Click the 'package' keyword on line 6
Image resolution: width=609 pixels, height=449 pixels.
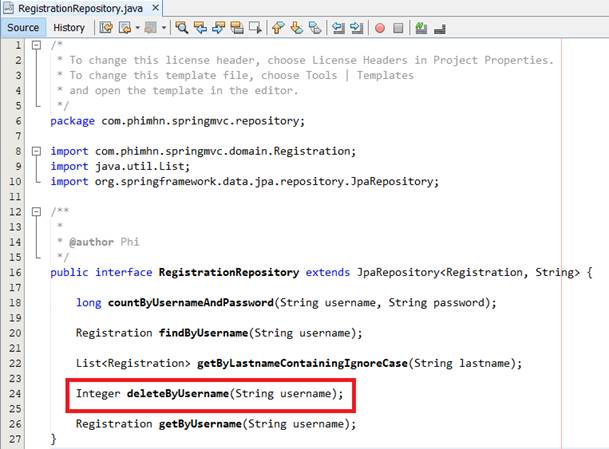pos(72,121)
